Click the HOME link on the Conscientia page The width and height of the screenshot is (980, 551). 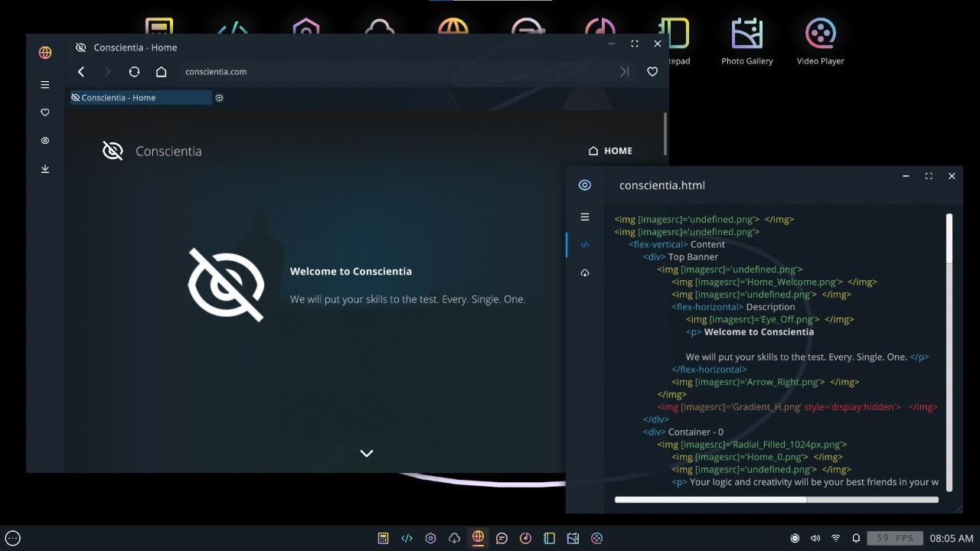coord(610,151)
